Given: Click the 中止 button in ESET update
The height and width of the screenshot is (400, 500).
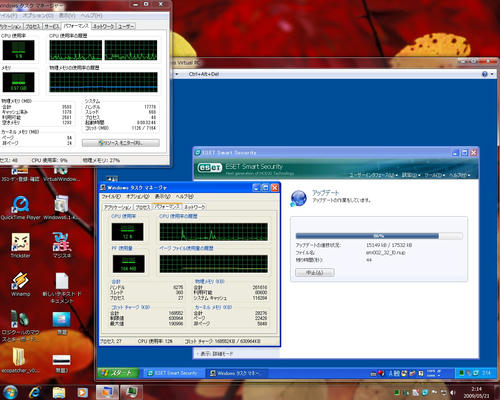Looking at the screenshot, I should point(315,272).
